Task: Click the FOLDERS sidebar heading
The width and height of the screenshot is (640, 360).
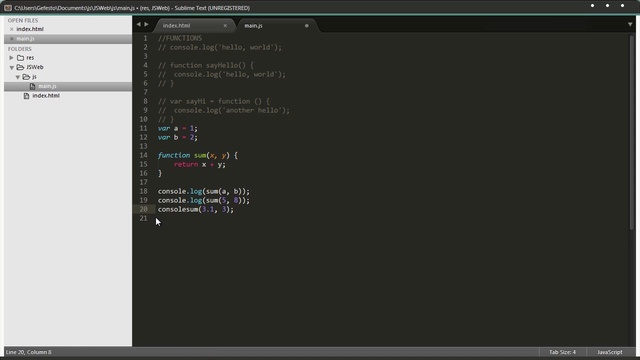Action: (x=20, y=49)
